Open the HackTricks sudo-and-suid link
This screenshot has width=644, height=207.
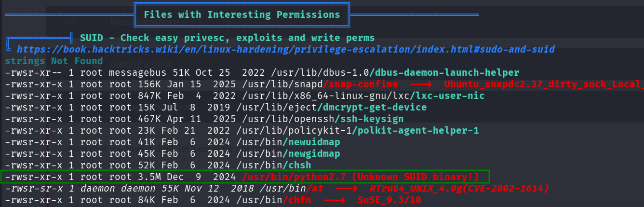point(285,49)
